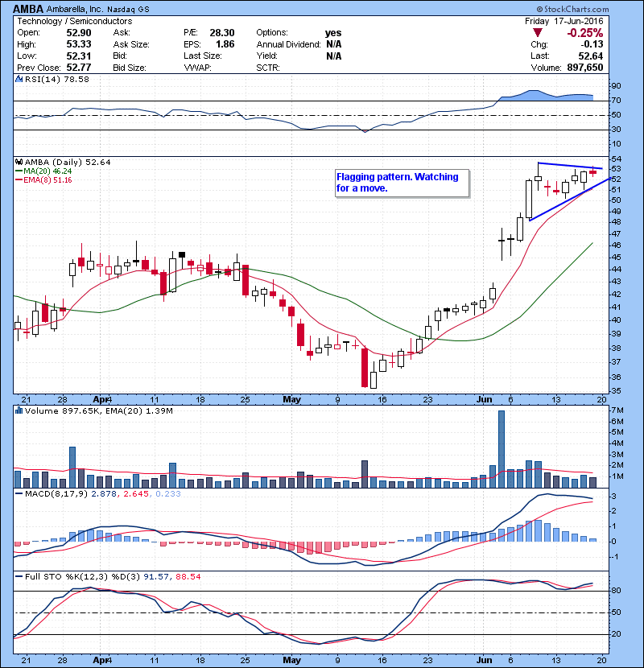Viewport: 644px width, 668px height.
Task: Click the stochastic %D value 88.54
Action: pos(188,577)
